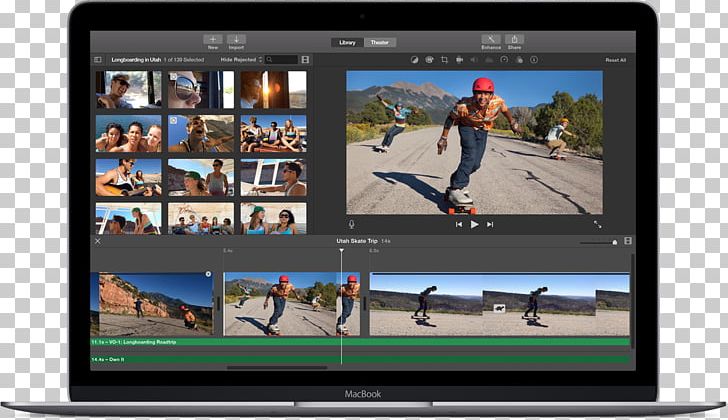Select the sunglasses close-up thumbnail
Screen dimensions: 728x420
click(201, 90)
